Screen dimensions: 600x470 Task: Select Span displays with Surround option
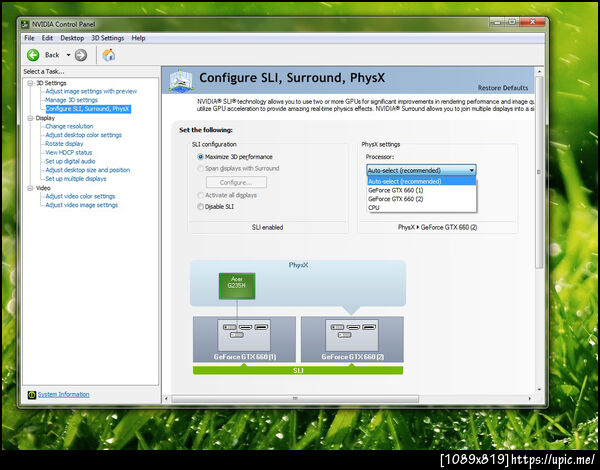coord(238,168)
